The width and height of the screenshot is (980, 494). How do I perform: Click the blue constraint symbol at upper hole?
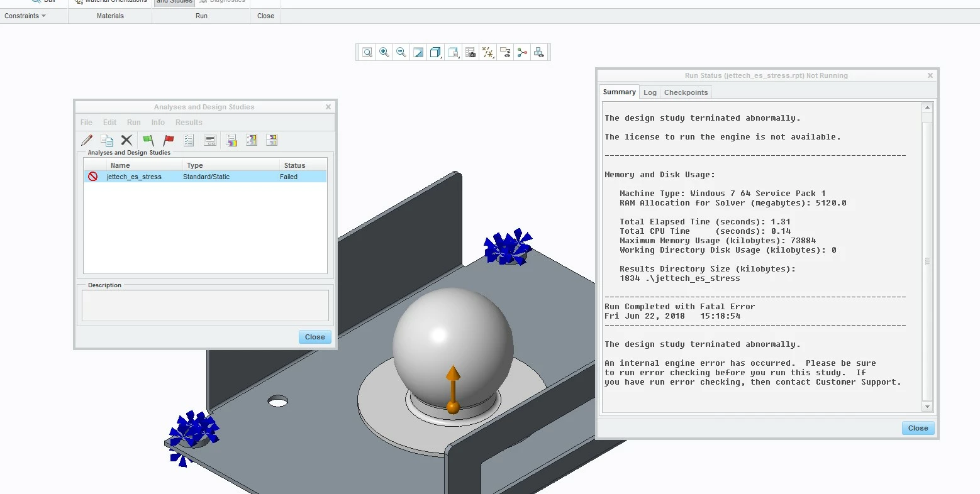click(508, 246)
